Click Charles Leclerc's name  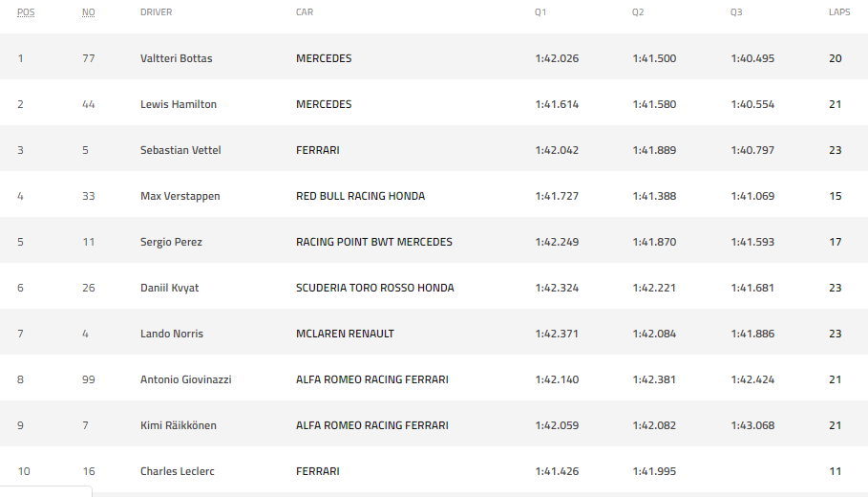177,471
